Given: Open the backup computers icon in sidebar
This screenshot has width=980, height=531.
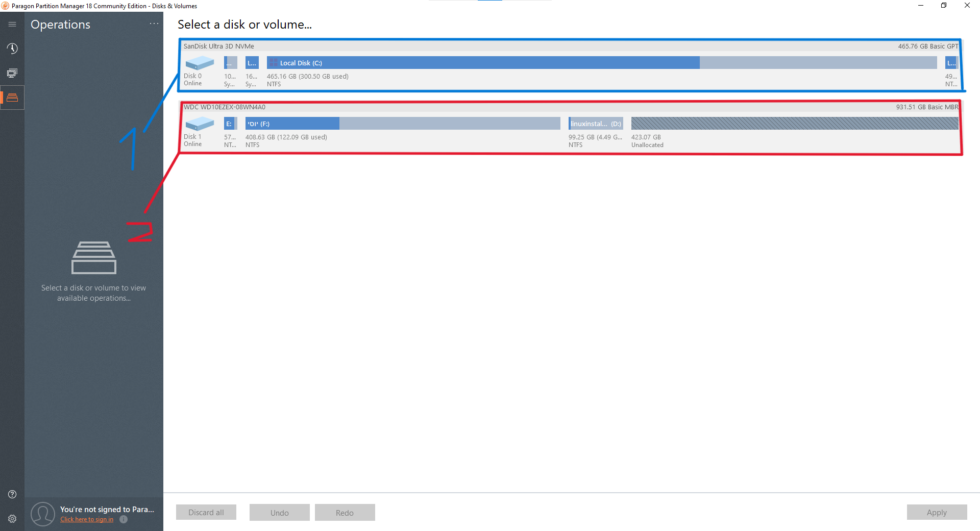Looking at the screenshot, I should coord(12,73).
